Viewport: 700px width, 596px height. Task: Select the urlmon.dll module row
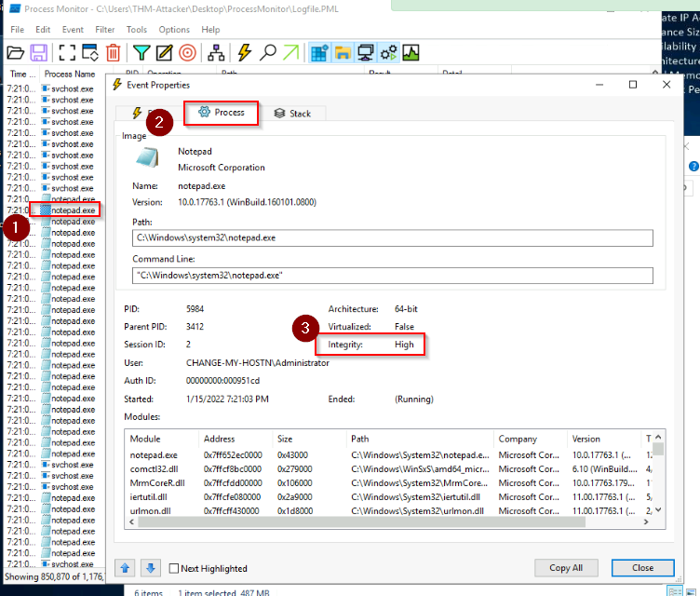pyautogui.click(x=388, y=510)
